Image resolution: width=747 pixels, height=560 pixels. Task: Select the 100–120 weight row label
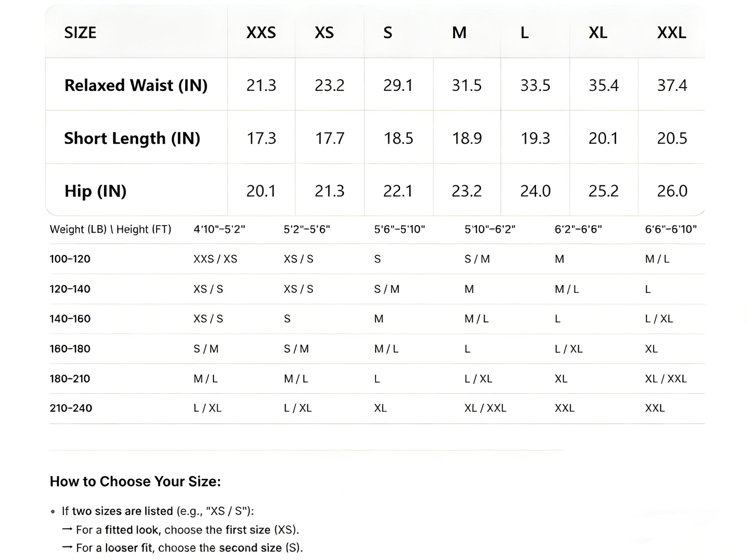click(70, 259)
